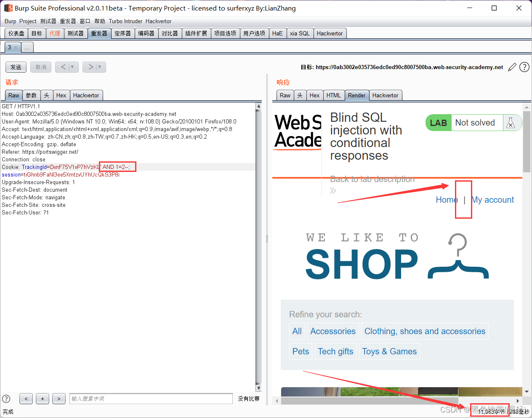The height and width of the screenshot is (418, 532).
Task: Close repeater tab 3 with the x
Action: (x=16, y=47)
